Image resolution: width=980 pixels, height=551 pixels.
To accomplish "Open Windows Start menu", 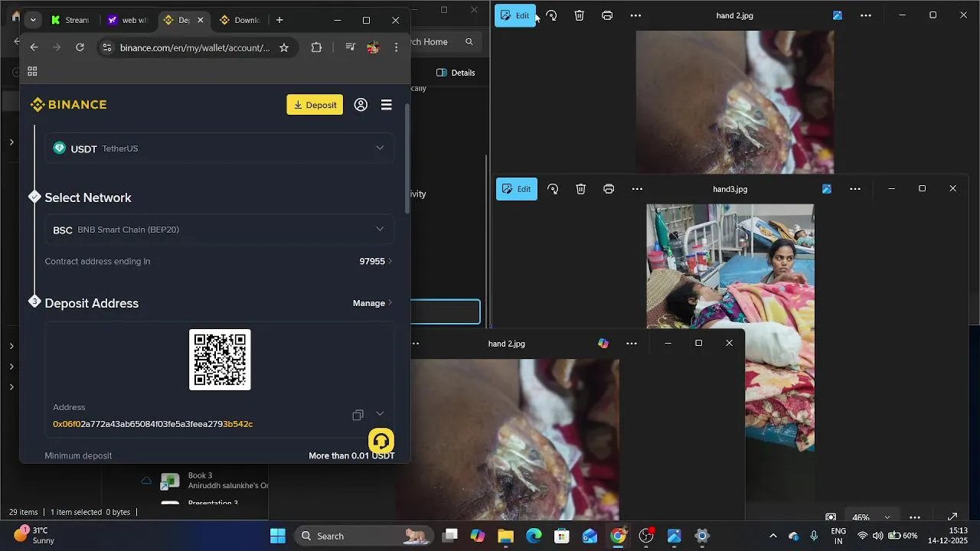I will pos(278,536).
